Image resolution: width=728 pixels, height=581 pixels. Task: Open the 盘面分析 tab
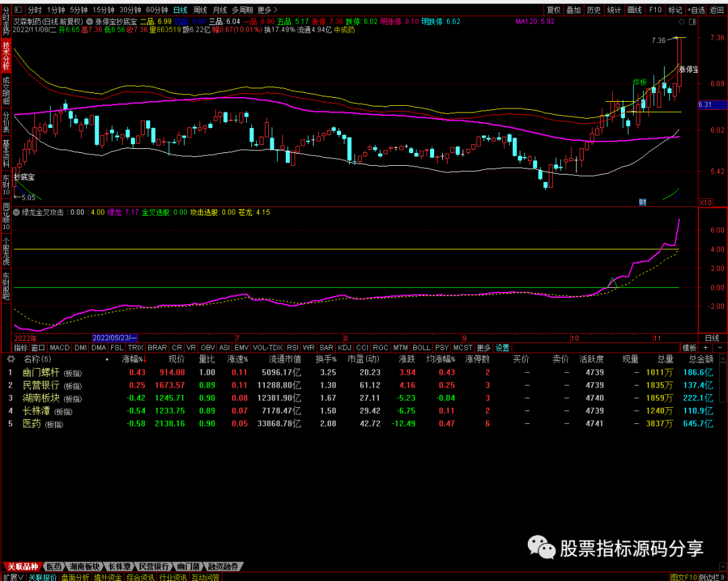(75, 577)
